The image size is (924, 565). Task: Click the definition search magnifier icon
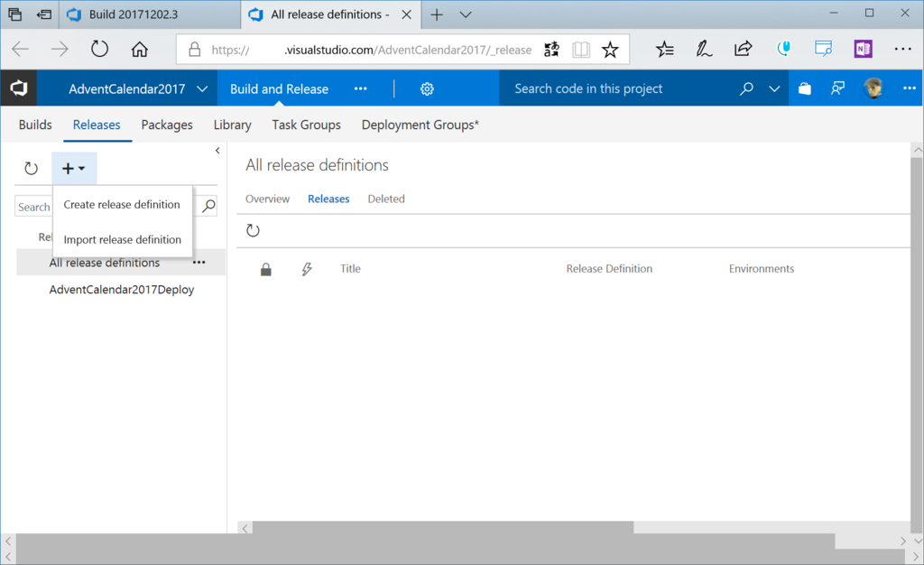pyautogui.click(x=208, y=206)
